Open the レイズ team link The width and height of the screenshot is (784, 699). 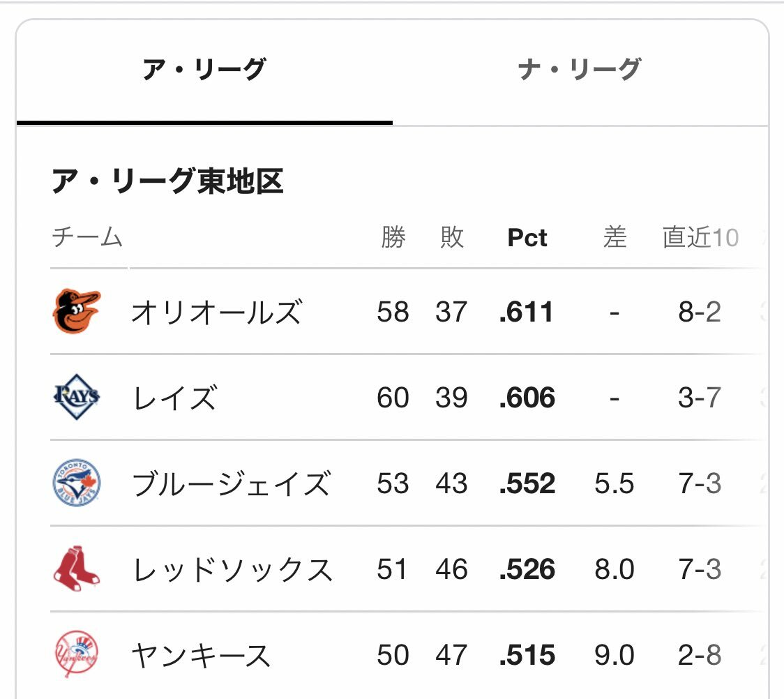(174, 398)
